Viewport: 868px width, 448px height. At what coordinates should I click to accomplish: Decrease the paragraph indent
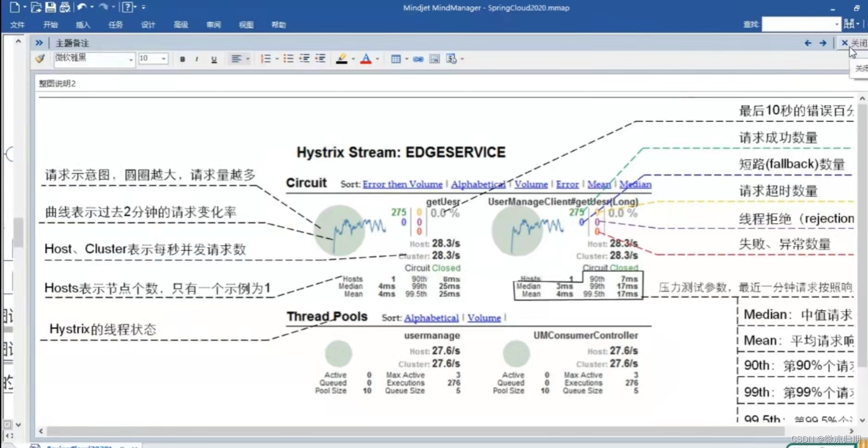[304, 59]
